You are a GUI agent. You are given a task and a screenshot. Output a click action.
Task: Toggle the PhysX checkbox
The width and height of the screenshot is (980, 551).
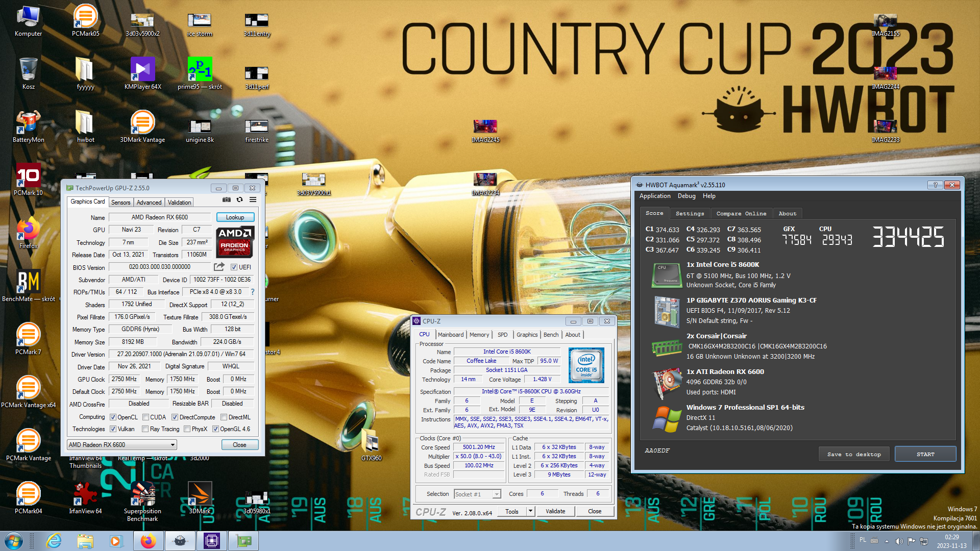(x=187, y=429)
